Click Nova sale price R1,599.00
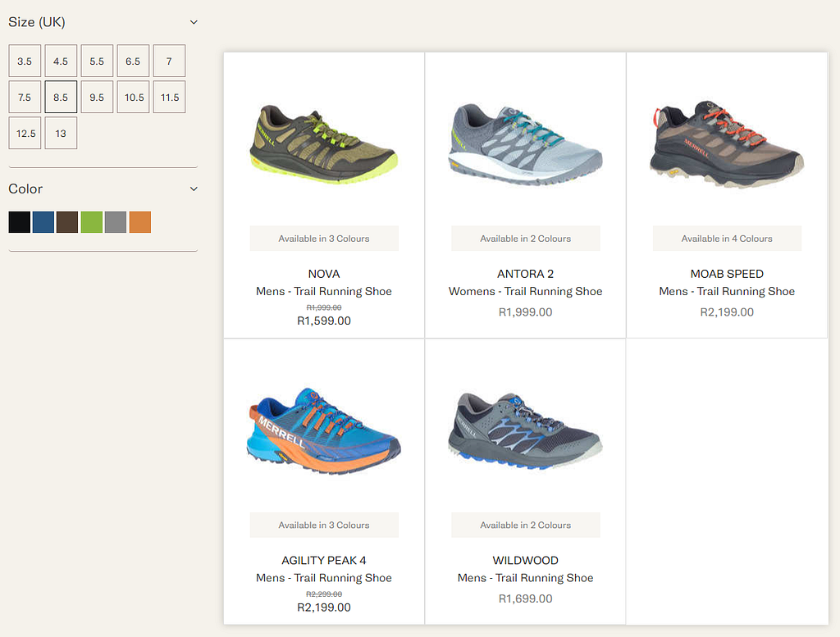 click(323, 321)
